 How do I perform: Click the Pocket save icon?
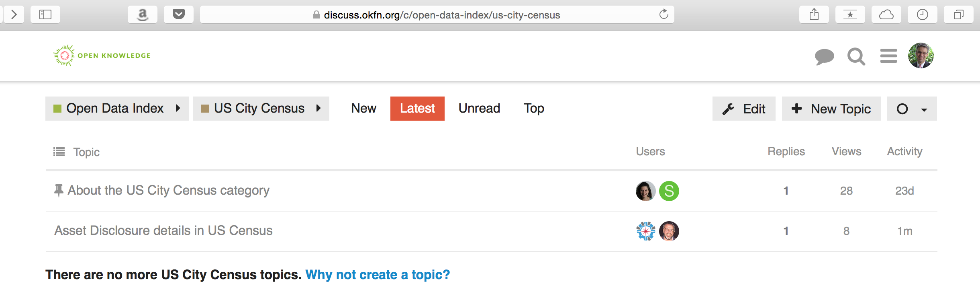pos(178,15)
